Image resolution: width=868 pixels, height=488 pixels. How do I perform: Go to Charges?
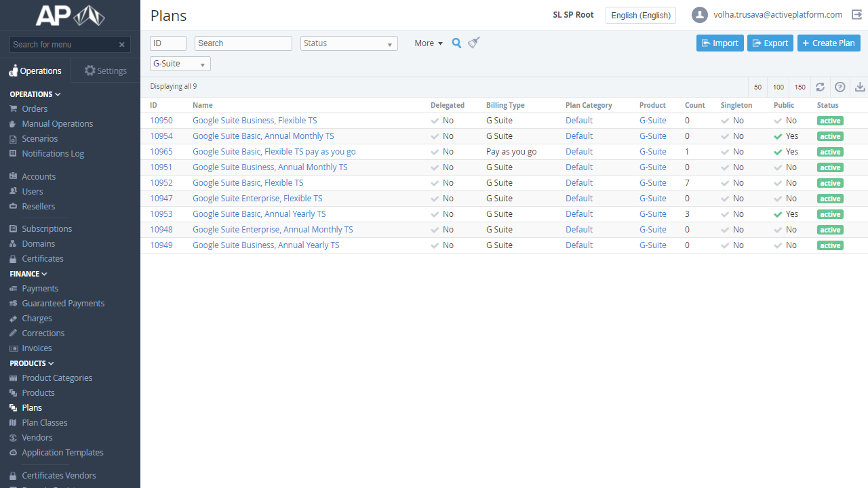click(x=37, y=318)
